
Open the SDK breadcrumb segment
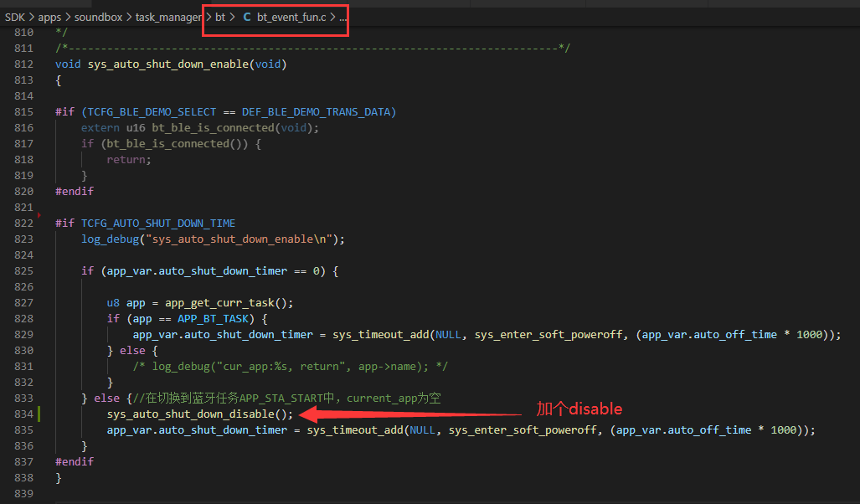coord(15,17)
